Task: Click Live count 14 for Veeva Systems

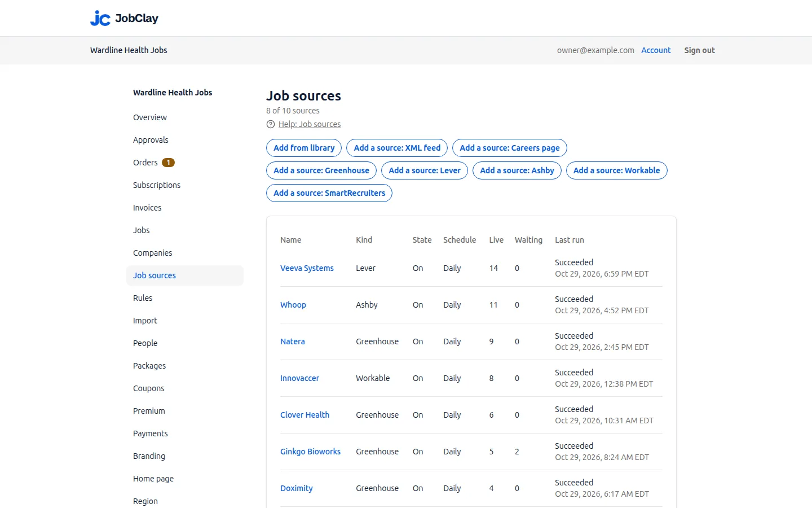Action: (493, 268)
